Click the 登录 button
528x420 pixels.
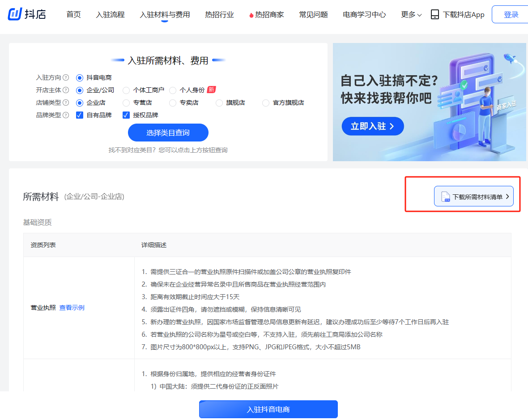pos(511,14)
